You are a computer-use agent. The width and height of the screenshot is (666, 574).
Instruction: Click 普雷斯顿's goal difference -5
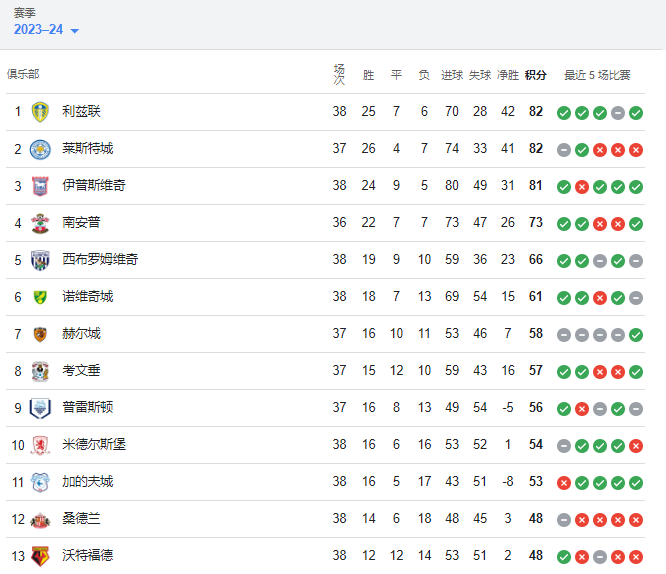pyautogui.click(x=508, y=407)
